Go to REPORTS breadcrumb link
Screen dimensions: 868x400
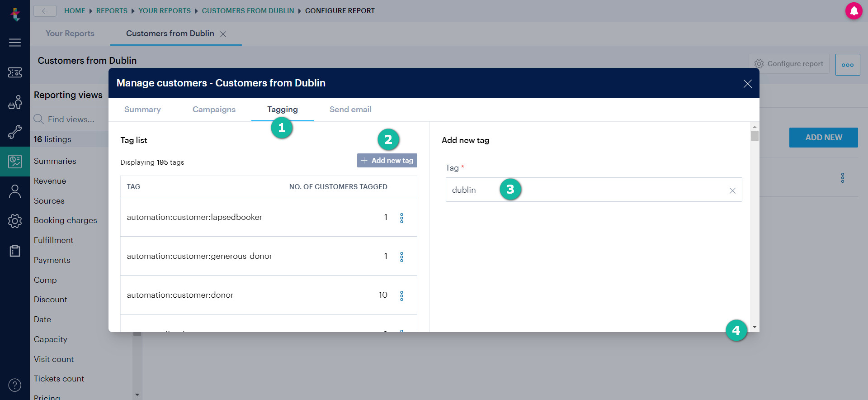112,11
